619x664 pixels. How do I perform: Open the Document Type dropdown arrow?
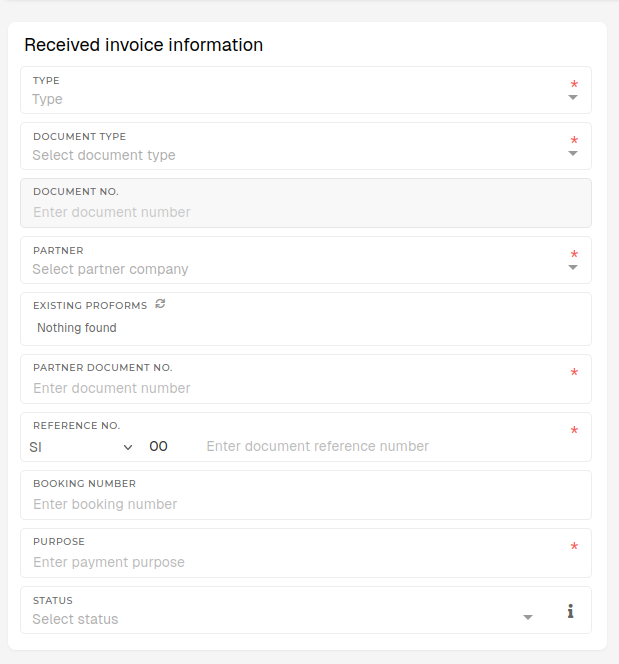[x=573, y=154]
